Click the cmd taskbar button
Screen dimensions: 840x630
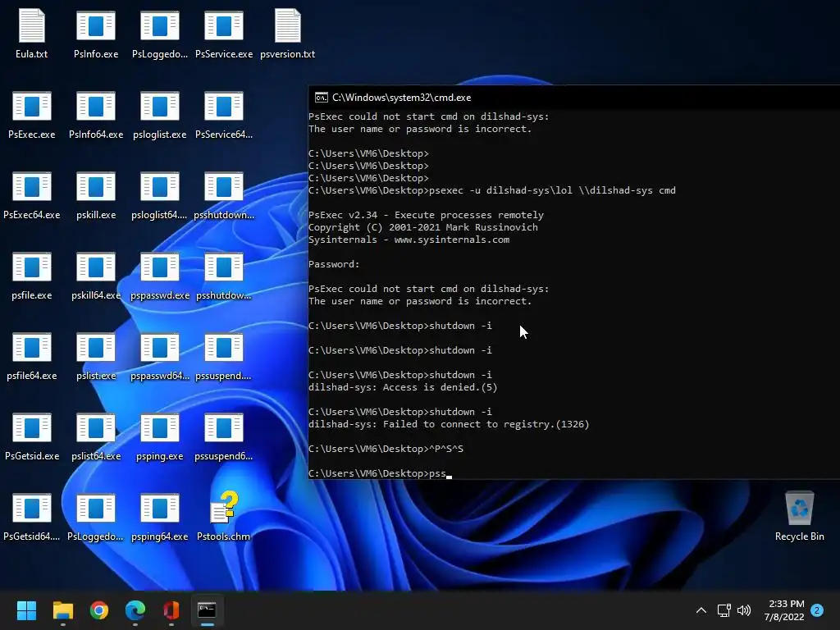(207, 610)
